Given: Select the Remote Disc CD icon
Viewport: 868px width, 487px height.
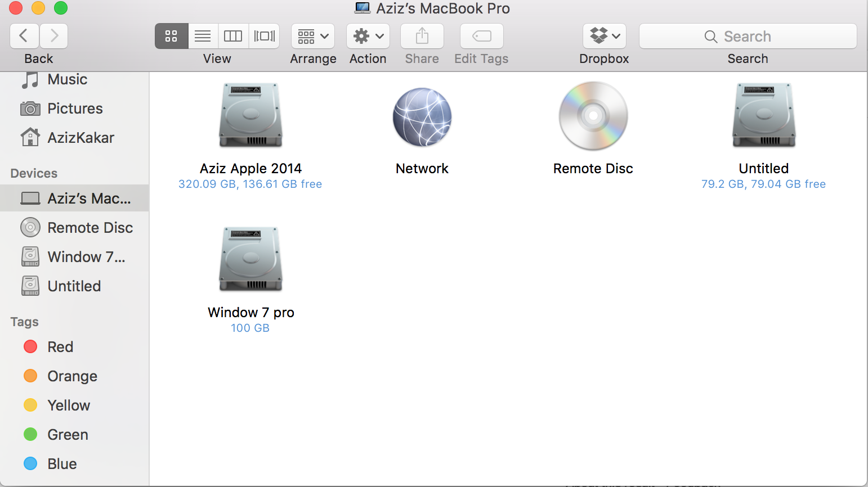Looking at the screenshot, I should (x=593, y=116).
